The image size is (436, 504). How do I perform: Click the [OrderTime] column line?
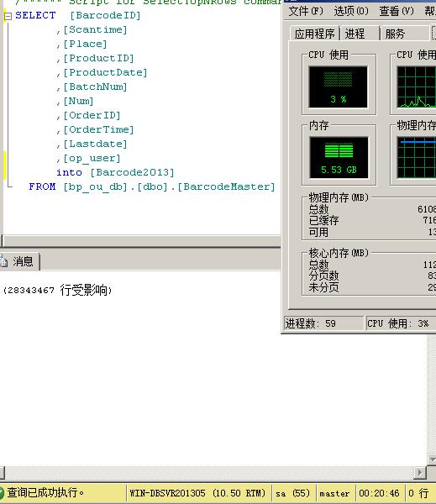pyautogui.click(x=98, y=130)
